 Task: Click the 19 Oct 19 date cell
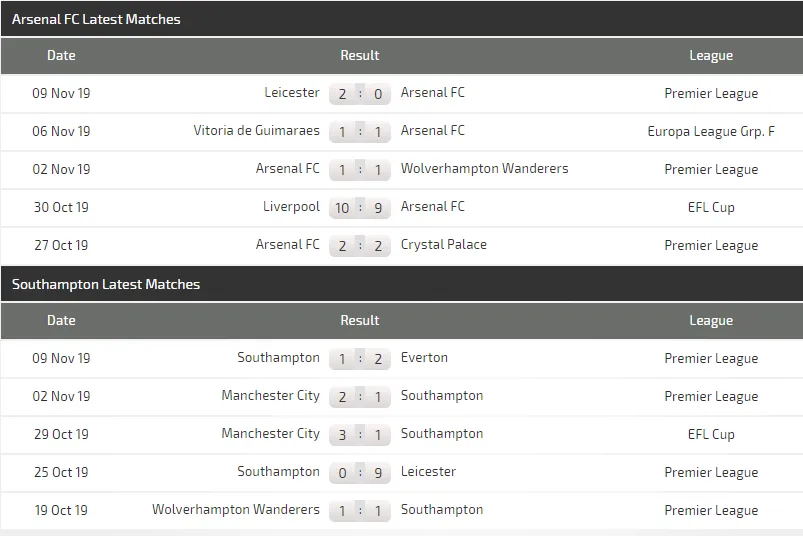61,510
